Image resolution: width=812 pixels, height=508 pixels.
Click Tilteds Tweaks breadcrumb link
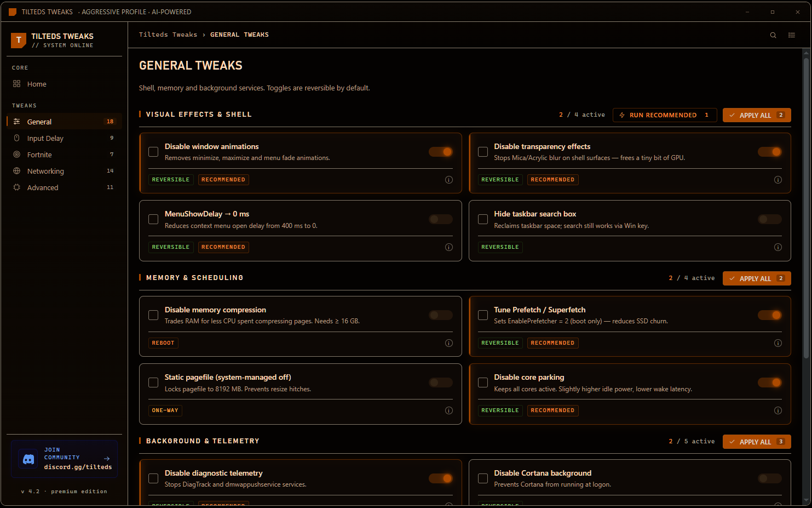coord(168,35)
